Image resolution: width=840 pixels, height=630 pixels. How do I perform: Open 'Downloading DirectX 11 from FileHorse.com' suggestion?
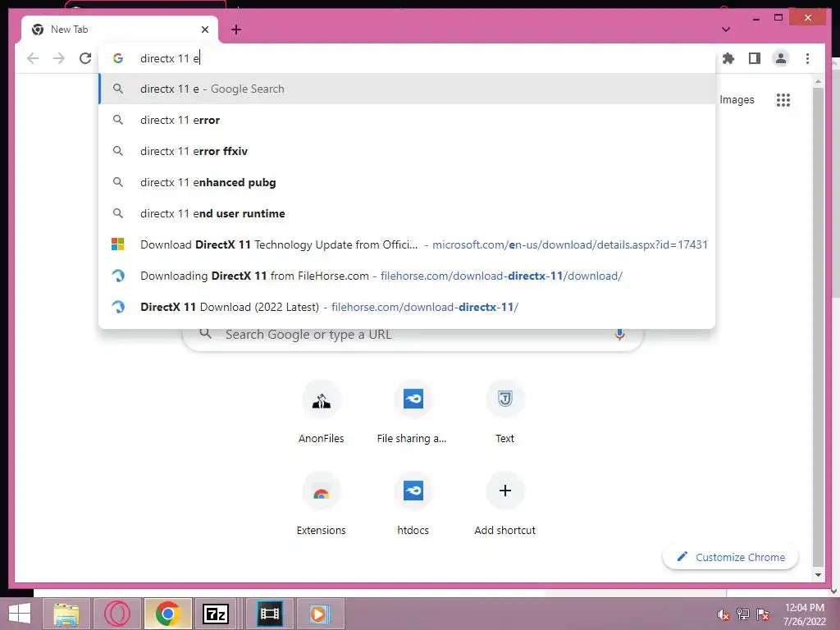[407, 276]
